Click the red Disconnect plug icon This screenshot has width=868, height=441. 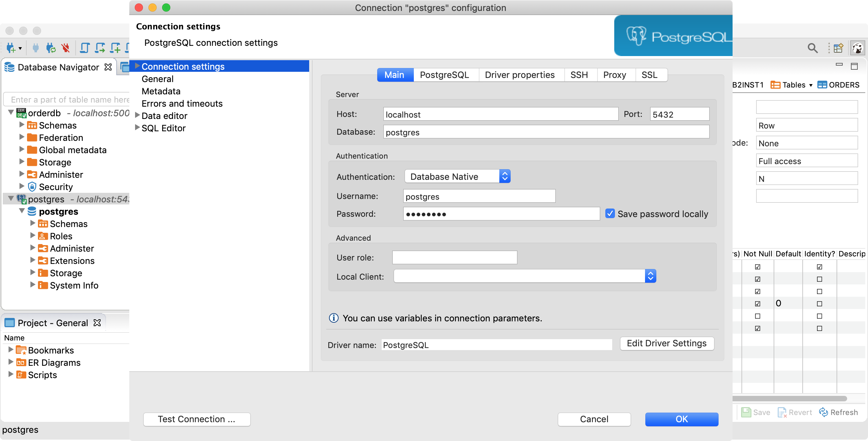pyautogui.click(x=66, y=48)
